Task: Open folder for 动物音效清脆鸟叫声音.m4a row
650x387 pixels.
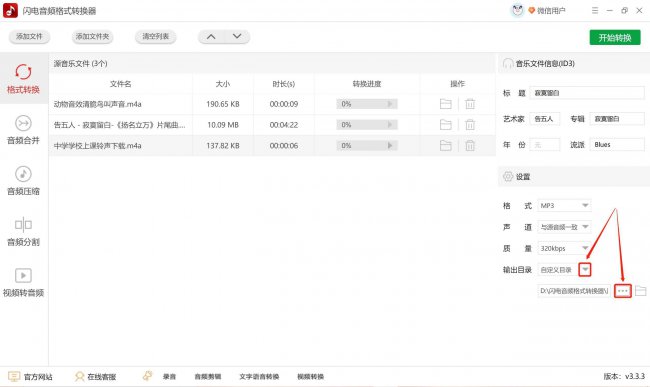Action: pos(446,104)
